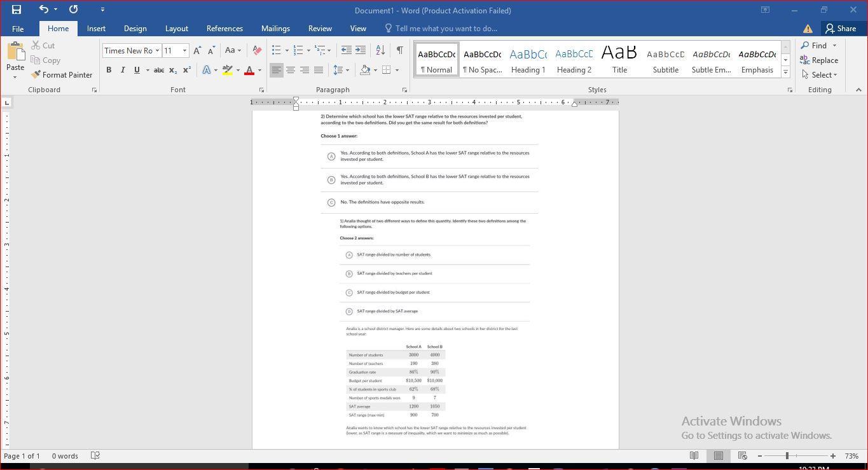Show paragraph marks with pilcrow icon
868x470 pixels.
tap(399, 50)
